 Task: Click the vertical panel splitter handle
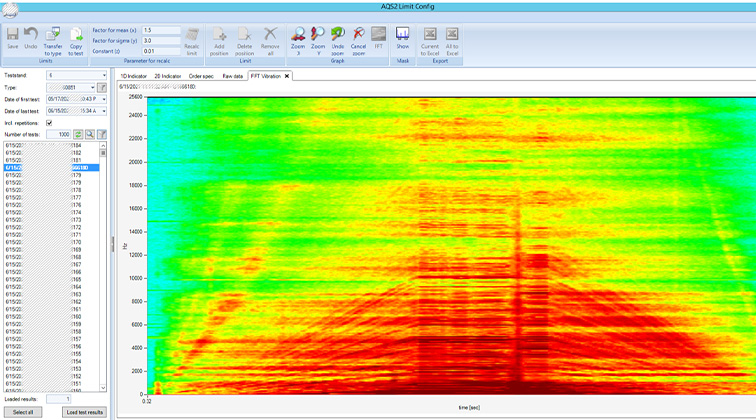[113, 244]
